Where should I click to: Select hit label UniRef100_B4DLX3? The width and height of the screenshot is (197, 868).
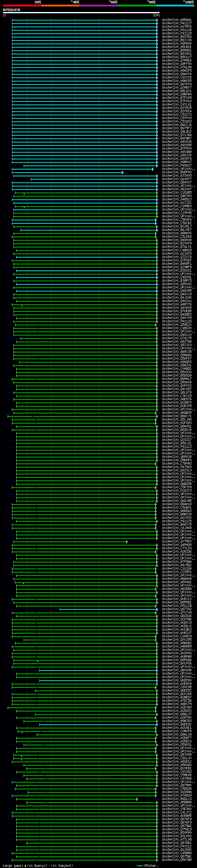[x=176, y=799]
